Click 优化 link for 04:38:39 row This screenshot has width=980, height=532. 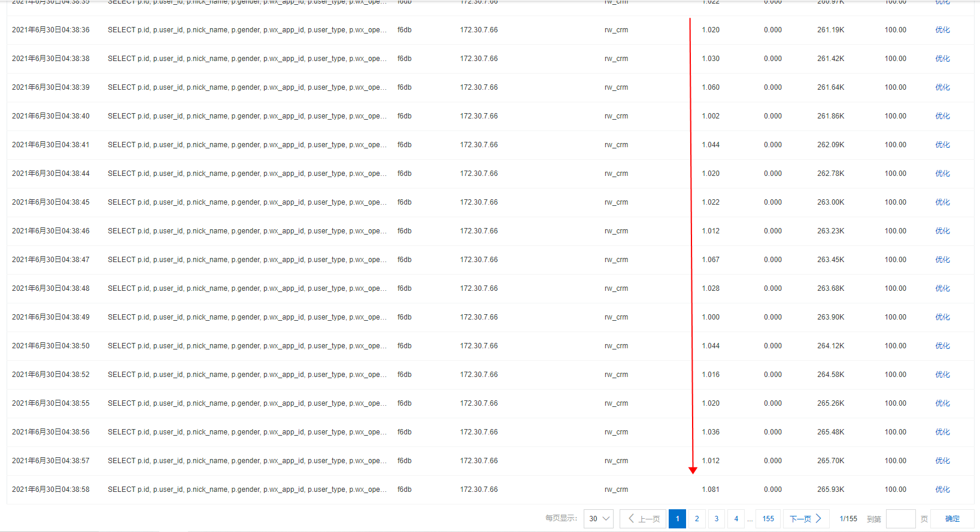tap(942, 87)
